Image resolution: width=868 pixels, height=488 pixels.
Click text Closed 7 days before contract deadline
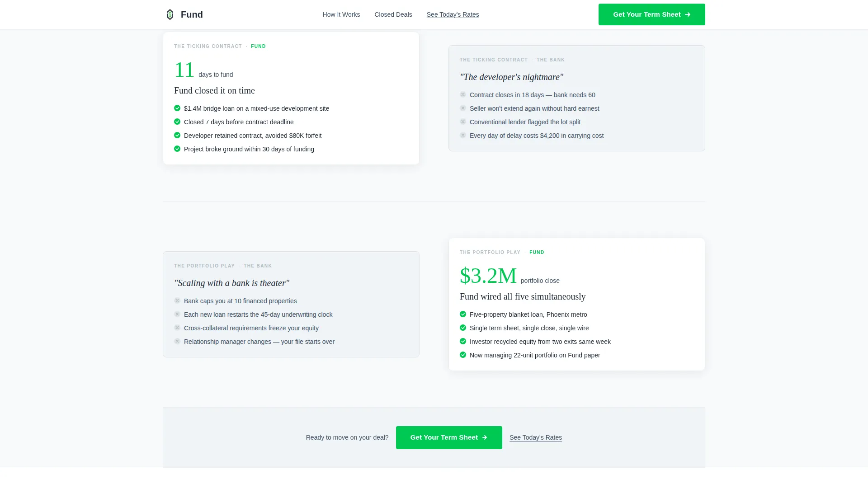239,122
